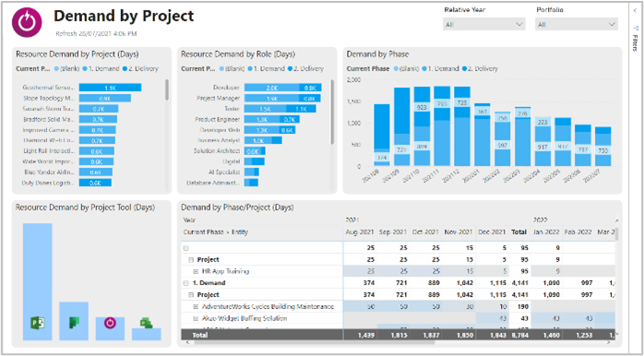Click the Current Phase - Entity header
Viewport: 644px width, 356px height.
pyautogui.click(x=216, y=232)
